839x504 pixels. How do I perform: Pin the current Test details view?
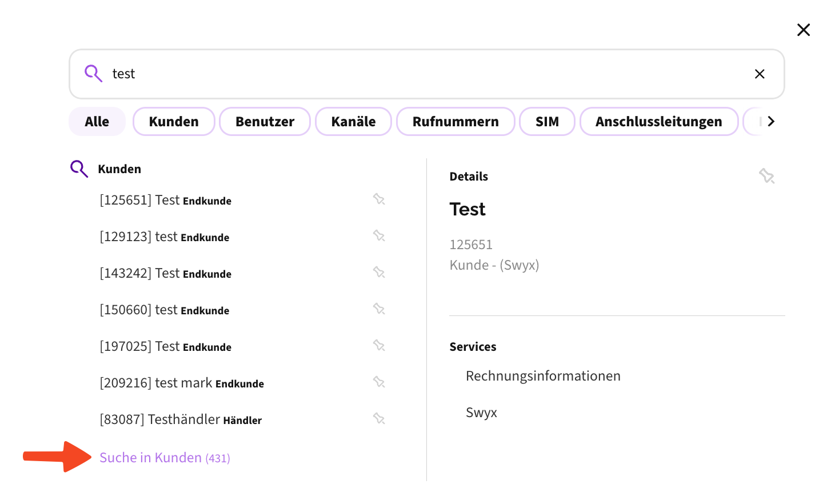[766, 176]
